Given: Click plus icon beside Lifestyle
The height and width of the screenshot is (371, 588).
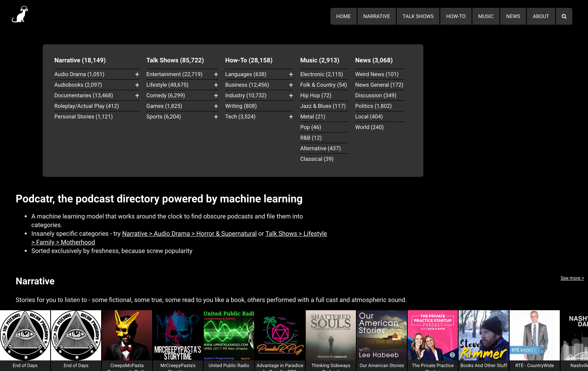Looking at the screenshot, I should click(216, 85).
